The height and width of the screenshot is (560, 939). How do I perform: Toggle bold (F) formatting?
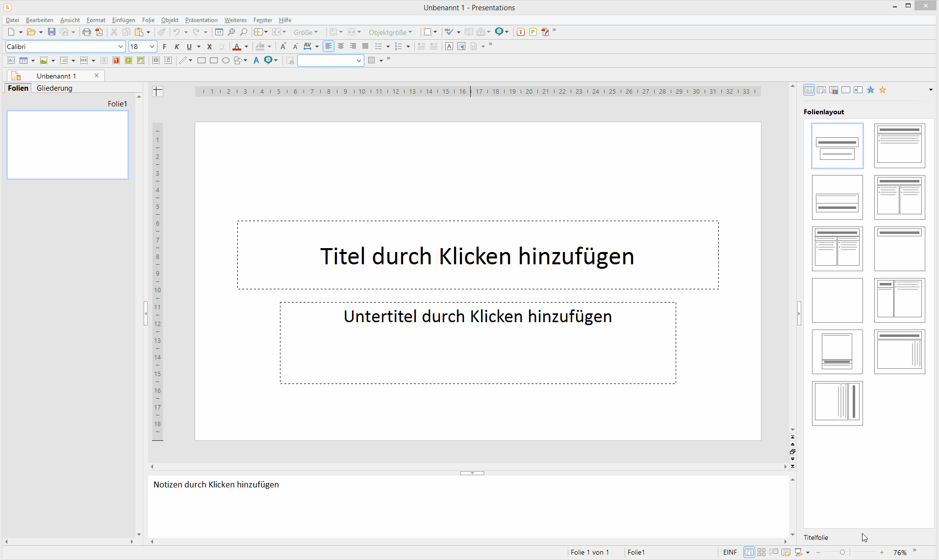point(165,47)
